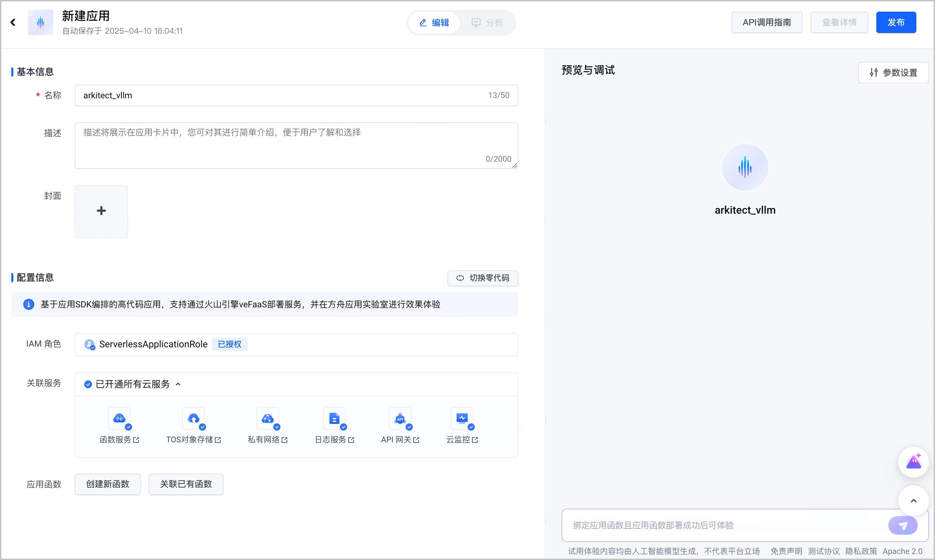Screen dimensions: 935x560
Task: Switch to the 分析 tab
Action: point(487,23)
